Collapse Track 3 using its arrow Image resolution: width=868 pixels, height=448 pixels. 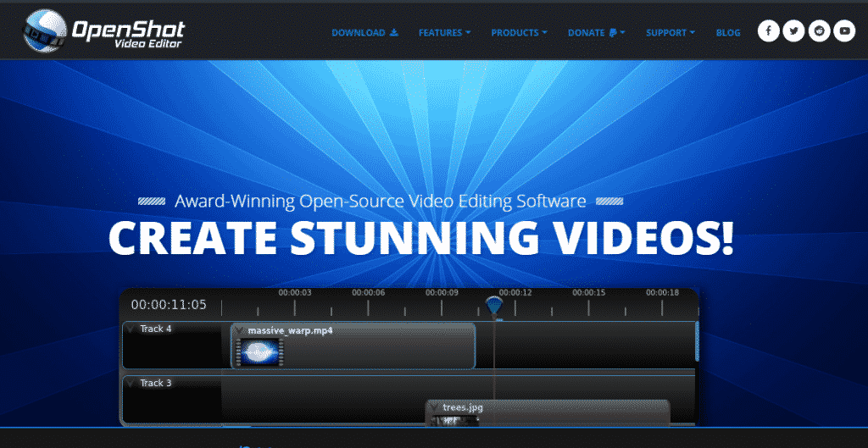(x=131, y=383)
